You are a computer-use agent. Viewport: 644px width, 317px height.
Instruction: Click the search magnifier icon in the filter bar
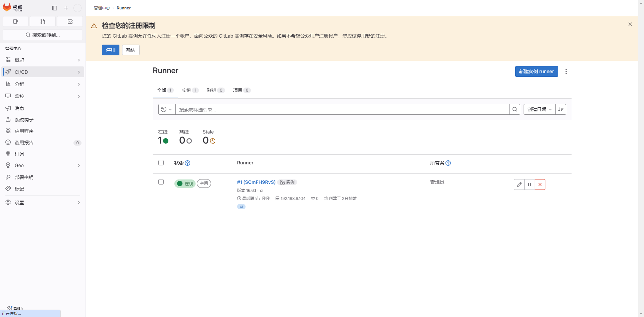[x=515, y=109]
